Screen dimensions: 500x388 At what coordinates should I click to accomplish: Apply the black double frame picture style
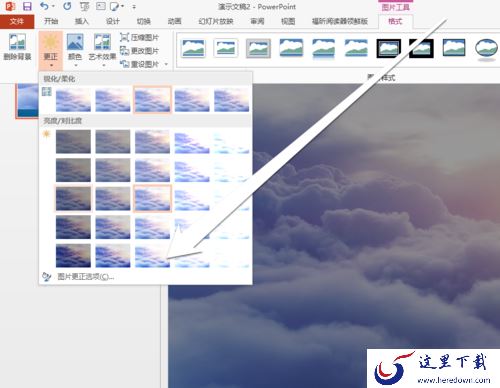coord(389,48)
